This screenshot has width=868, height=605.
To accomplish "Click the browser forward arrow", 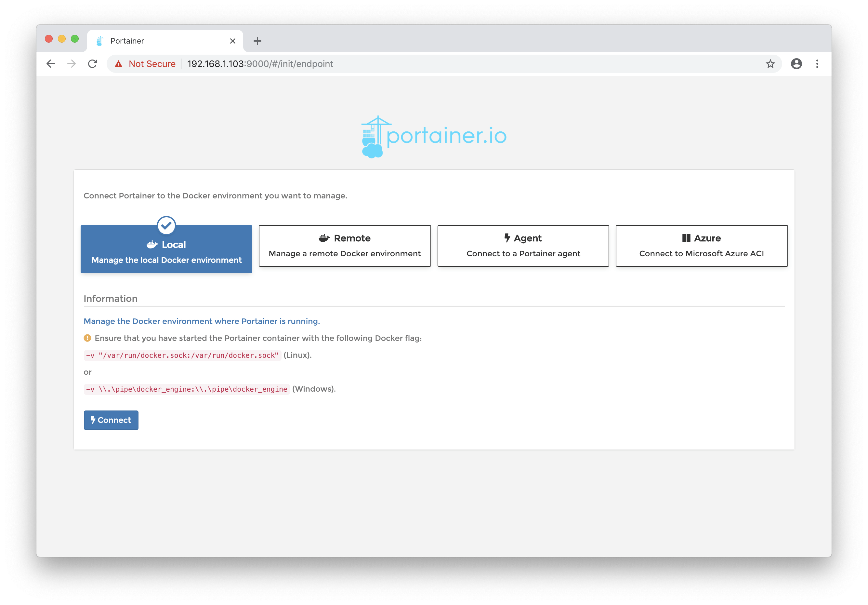I will [72, 64].
